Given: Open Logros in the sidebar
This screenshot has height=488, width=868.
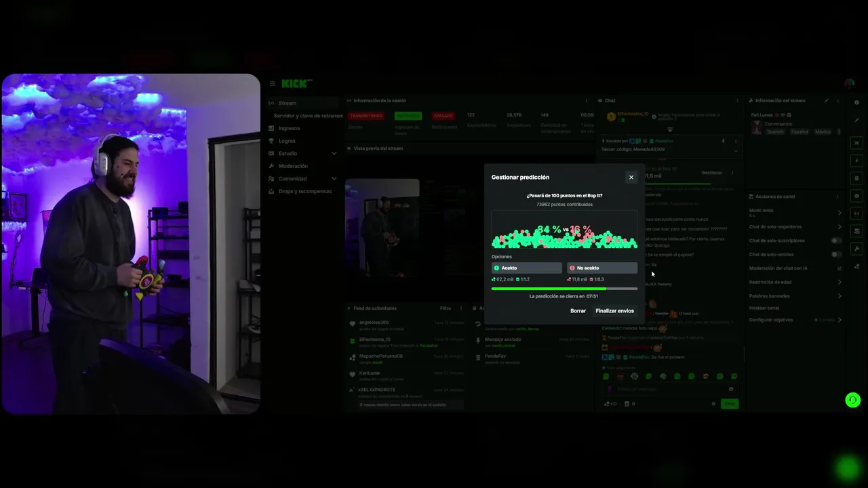Looking at the screenshot, I should 287,141.
